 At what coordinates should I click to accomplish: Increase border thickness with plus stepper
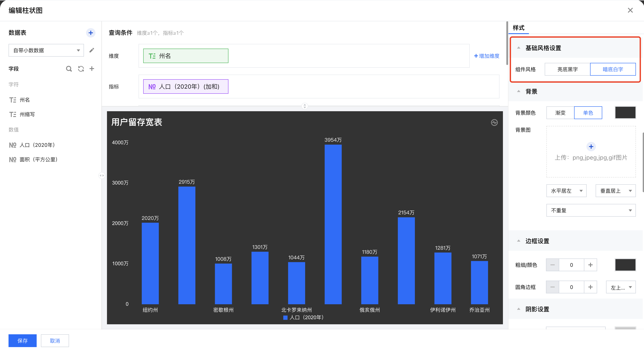[590, 265]
